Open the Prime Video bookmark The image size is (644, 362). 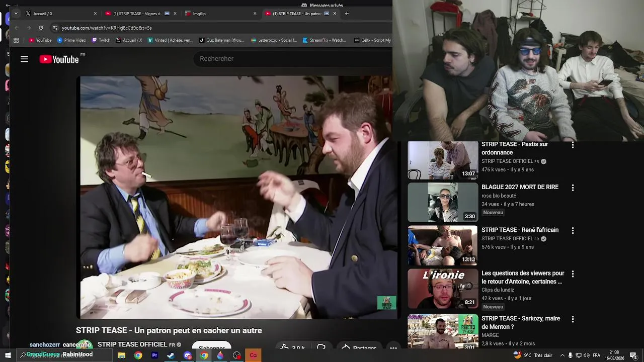pos(71,40)
